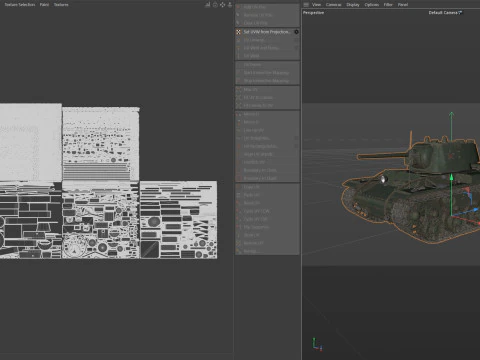Viewport: 480px width, 360px height.
Task: Click the bottom-middle UV tile with gauges
Action: coord(101,220)
